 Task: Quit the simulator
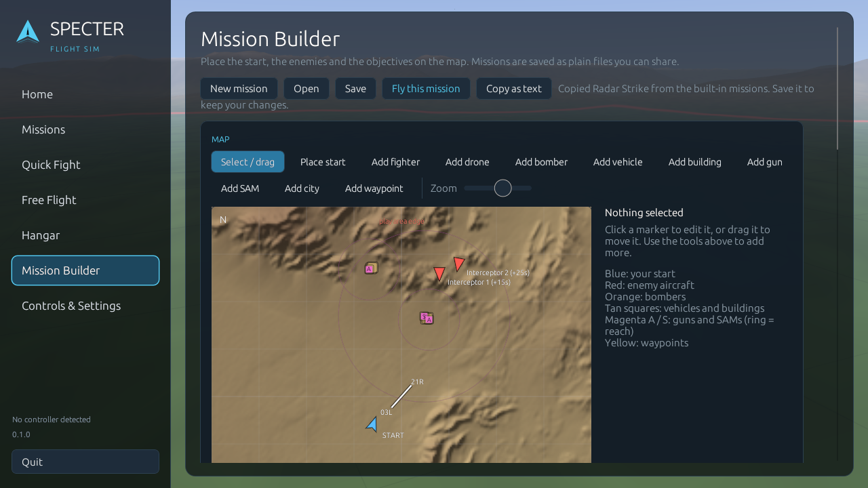tap(85, 462)
